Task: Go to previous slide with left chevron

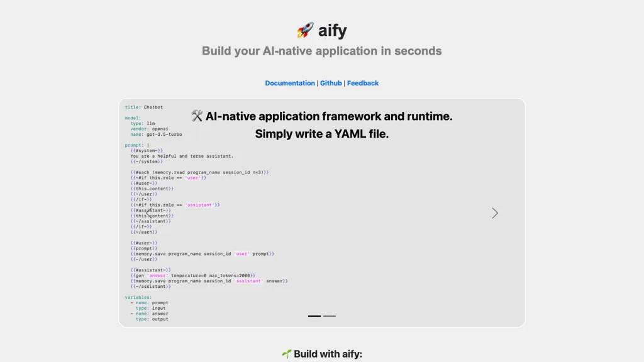Action: pyautogui.click(x=149, y=213)
